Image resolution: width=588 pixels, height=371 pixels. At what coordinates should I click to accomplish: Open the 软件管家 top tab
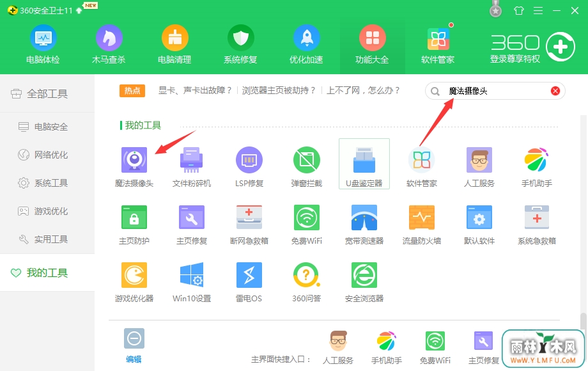[x=438, y=44]
